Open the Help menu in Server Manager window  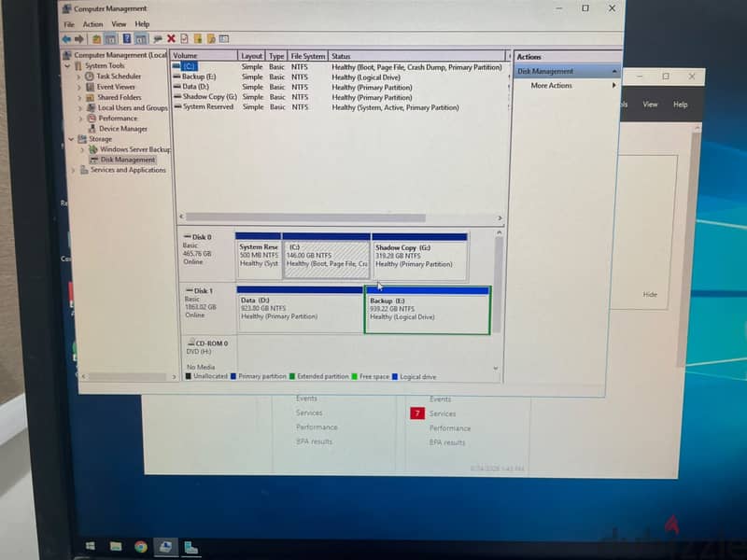click(x=681, y=105)
